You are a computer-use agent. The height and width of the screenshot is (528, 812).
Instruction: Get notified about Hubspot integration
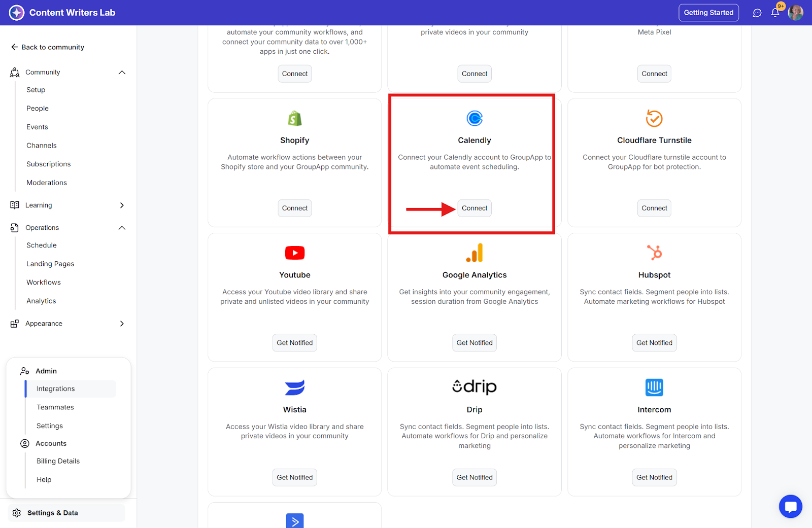(654, 343)
